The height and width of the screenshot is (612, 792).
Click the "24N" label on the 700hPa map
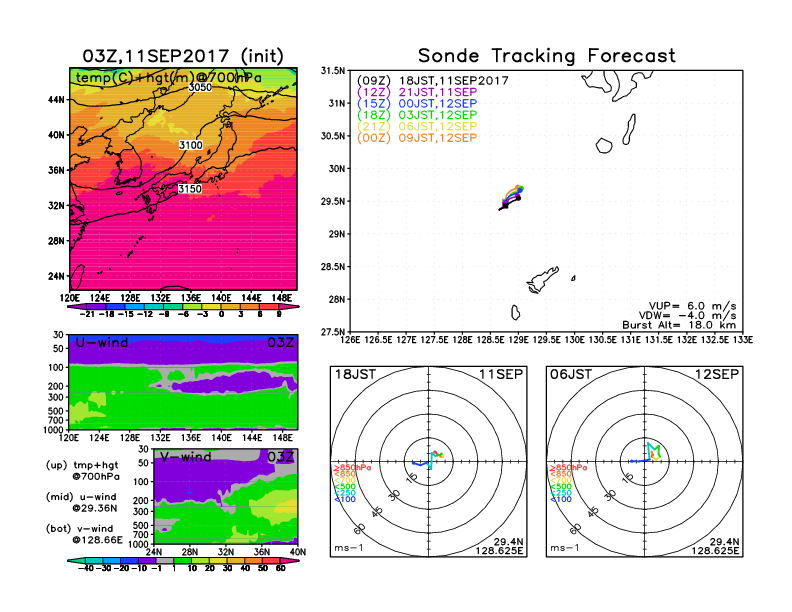[x=57, y=276]
